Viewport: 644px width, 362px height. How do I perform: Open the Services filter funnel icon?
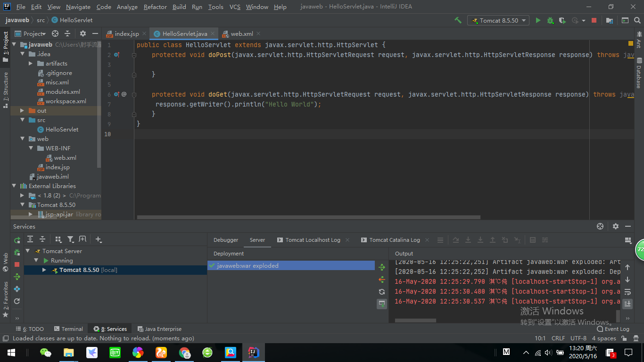(x=70, y=239)
